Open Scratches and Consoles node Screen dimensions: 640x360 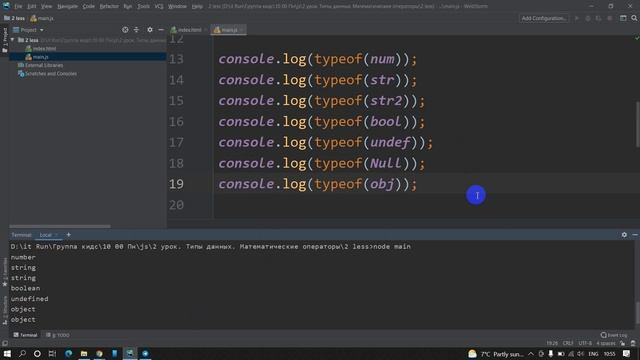(x=51, y=74)
